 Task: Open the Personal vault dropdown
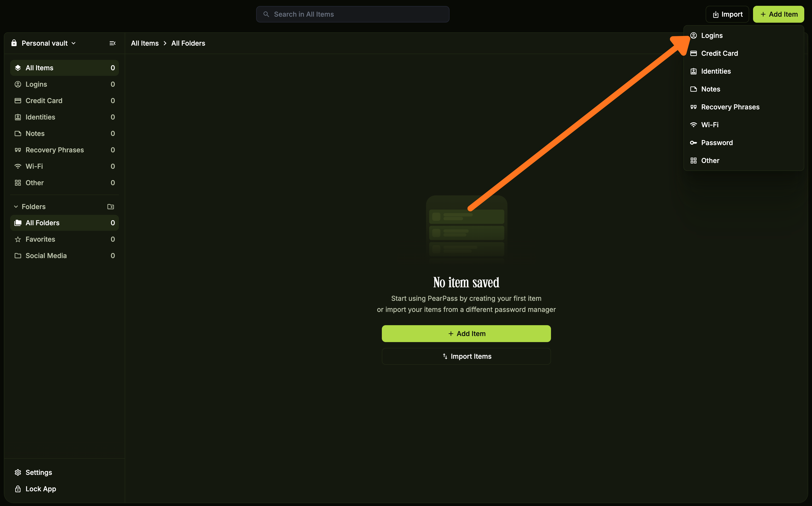coord(74,43)
